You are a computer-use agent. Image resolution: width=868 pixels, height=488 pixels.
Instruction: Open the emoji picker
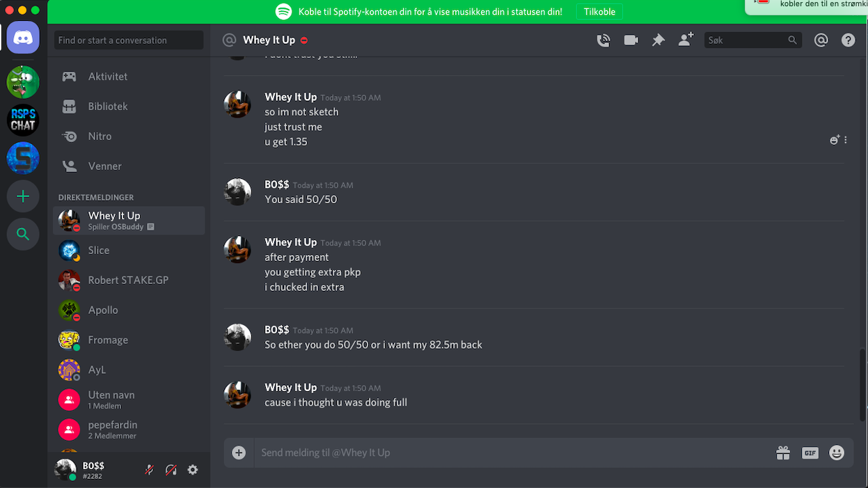[837, 452]
